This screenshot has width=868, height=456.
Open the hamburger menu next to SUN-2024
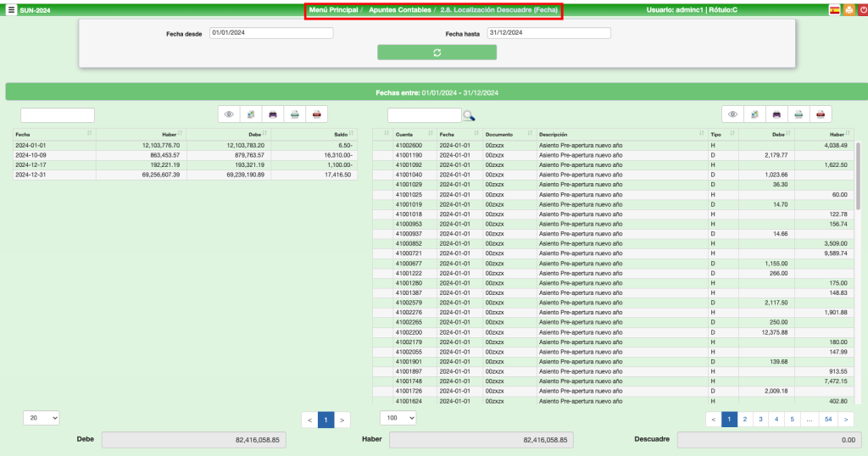click(x=11, y=10)
